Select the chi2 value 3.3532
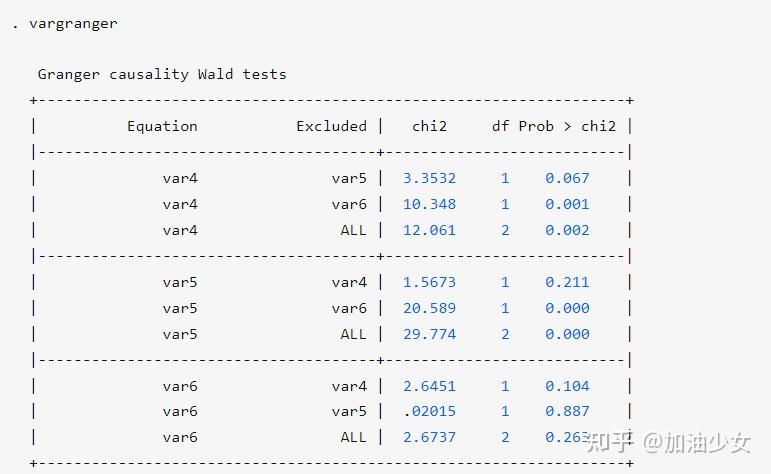The height and width of the screenshot is (474, 771). click(429, 178)
